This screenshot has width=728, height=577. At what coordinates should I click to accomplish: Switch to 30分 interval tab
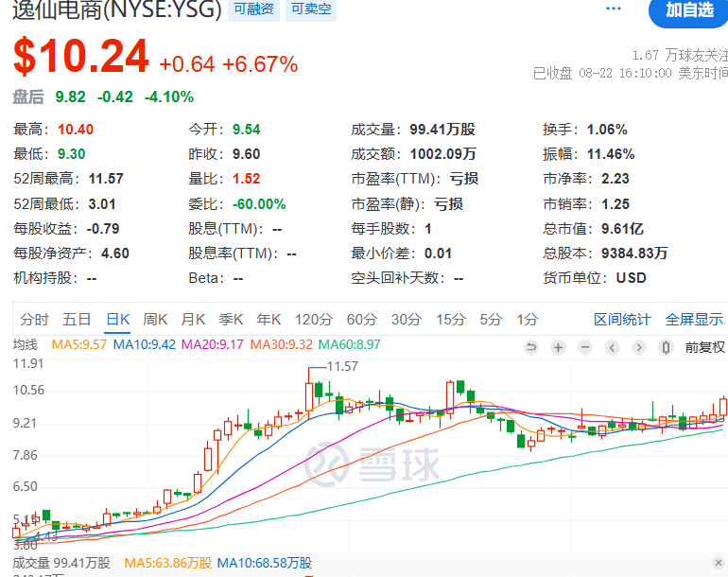coord(407,320)
